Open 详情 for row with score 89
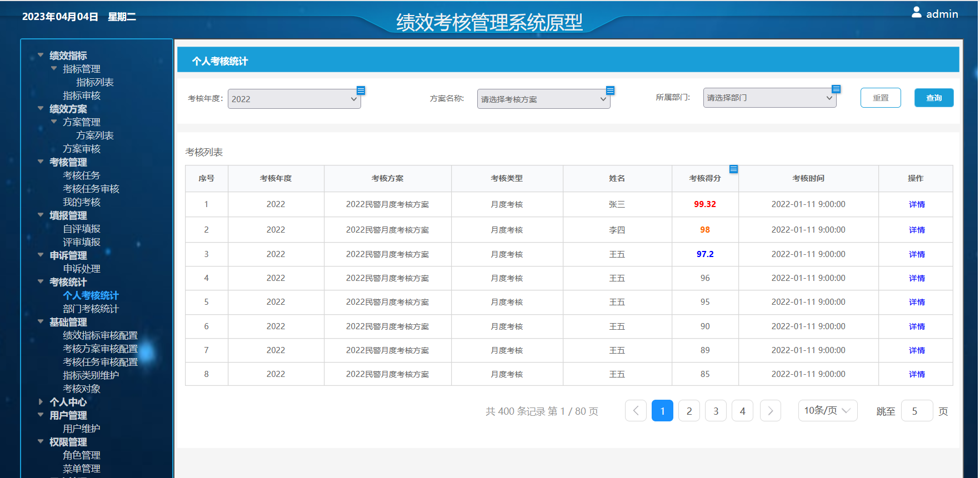 point(917,350)
